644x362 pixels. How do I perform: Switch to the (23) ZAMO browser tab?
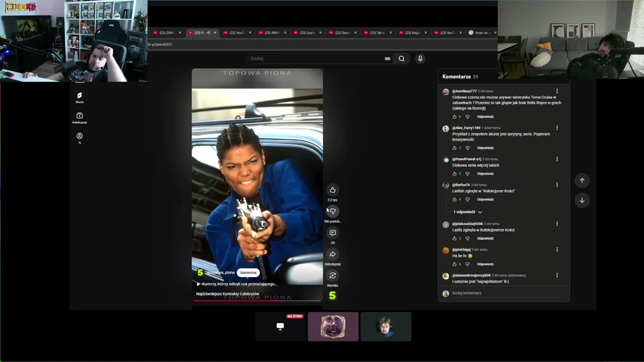167,33
